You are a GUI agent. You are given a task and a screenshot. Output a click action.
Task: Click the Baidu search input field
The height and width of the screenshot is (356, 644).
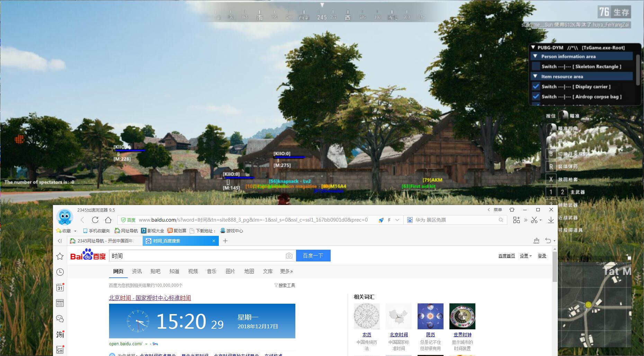click(x=196, y=256)
